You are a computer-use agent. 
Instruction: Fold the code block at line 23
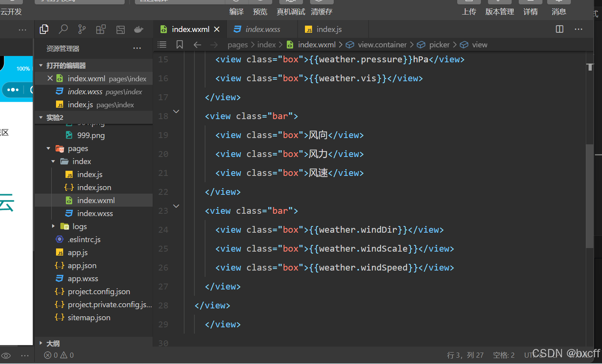click(x=176, y=206)
